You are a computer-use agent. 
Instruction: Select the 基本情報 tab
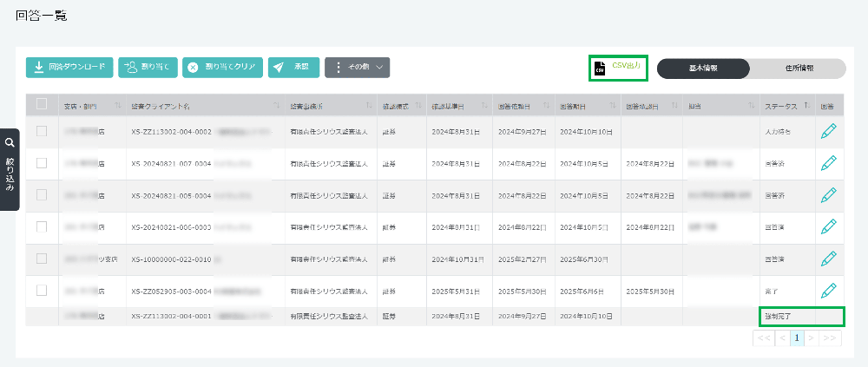pyautogui.click(x=702, y=69)
